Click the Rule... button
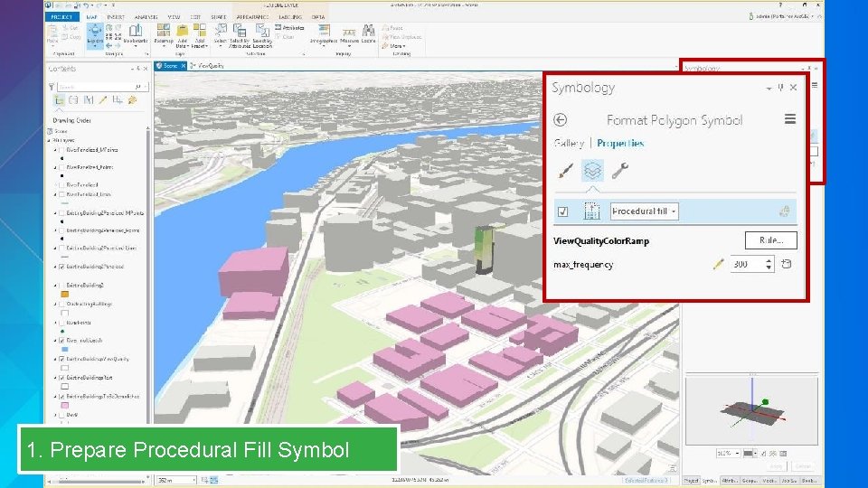Screen dimensions: 868x488 point(770,240)
